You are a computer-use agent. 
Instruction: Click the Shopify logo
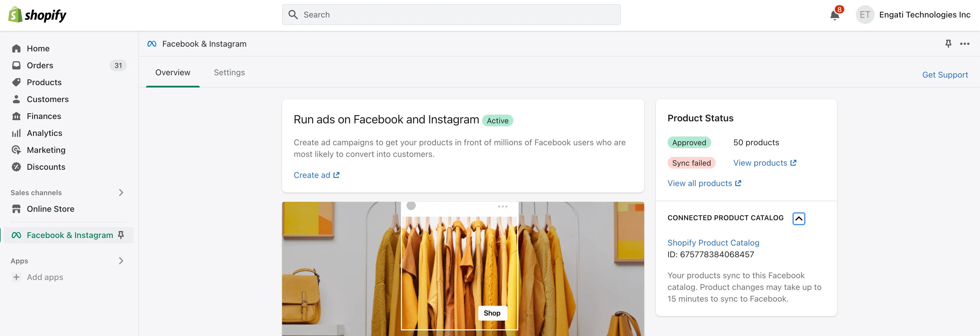[x=37, y=15]
